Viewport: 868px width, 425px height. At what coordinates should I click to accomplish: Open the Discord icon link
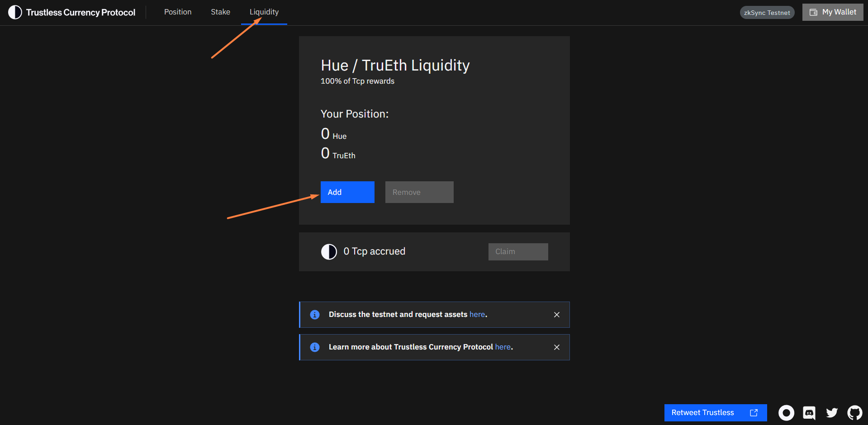[x=809, y=412]
